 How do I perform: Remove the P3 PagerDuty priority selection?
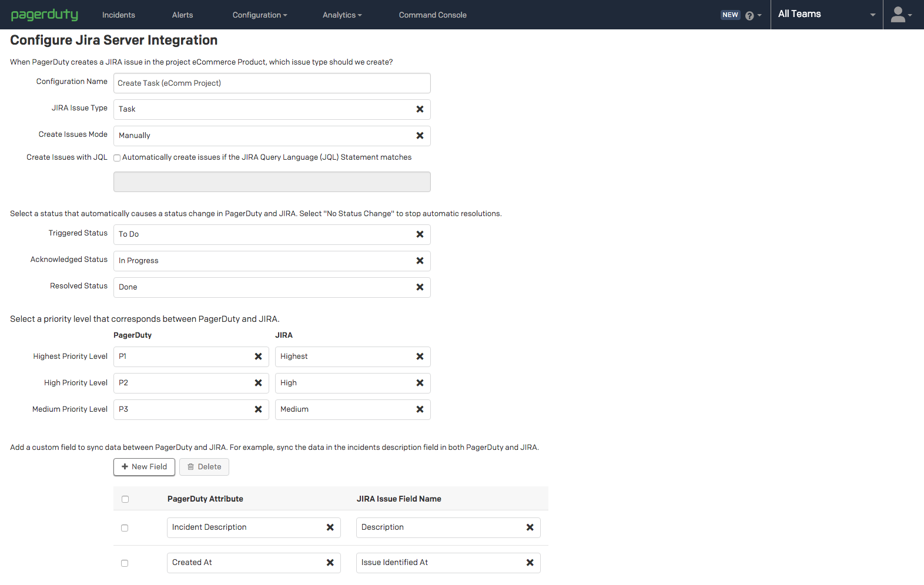point(258,409)
